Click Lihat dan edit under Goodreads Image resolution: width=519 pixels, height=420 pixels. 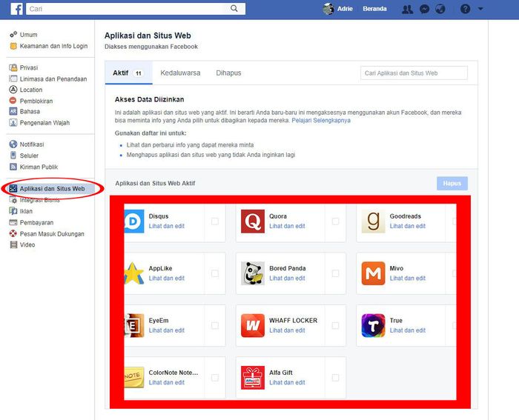pos(408,226)
